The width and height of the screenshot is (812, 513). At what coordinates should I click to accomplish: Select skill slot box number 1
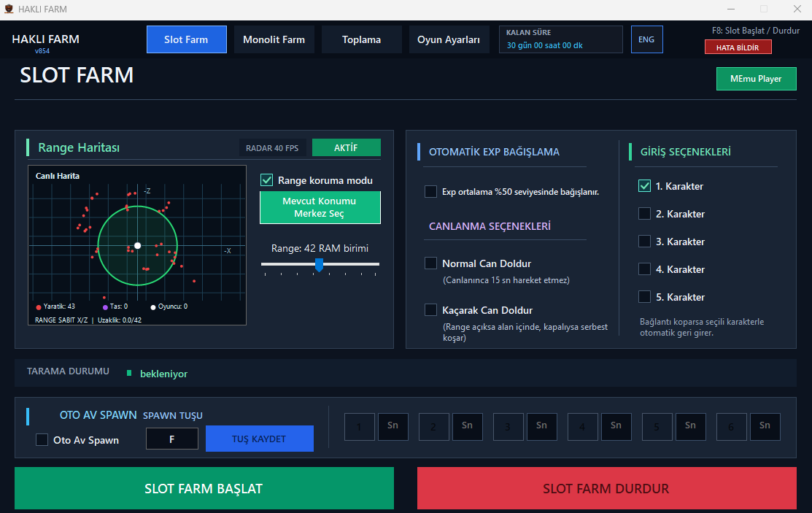coord(360,427)
